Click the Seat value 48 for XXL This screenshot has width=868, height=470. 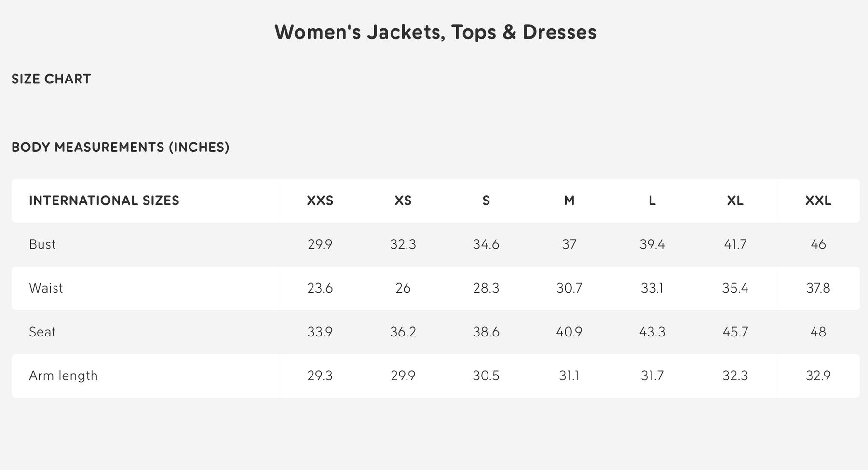point(818,332)
